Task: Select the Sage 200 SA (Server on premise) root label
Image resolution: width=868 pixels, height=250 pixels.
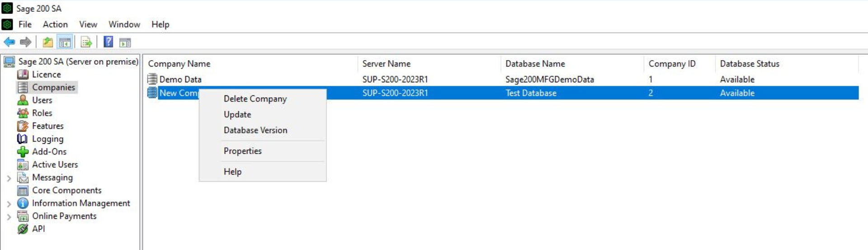Action: (x=78, y=61)
